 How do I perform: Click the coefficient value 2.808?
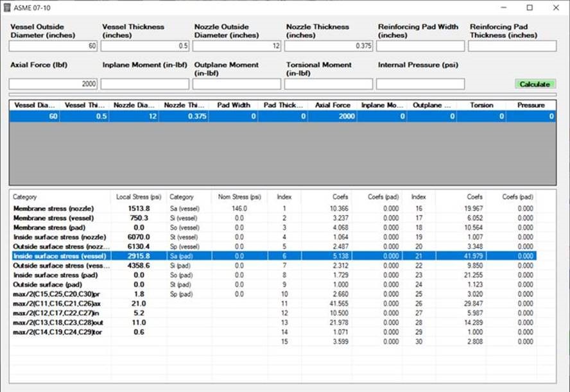coord(475,341)
